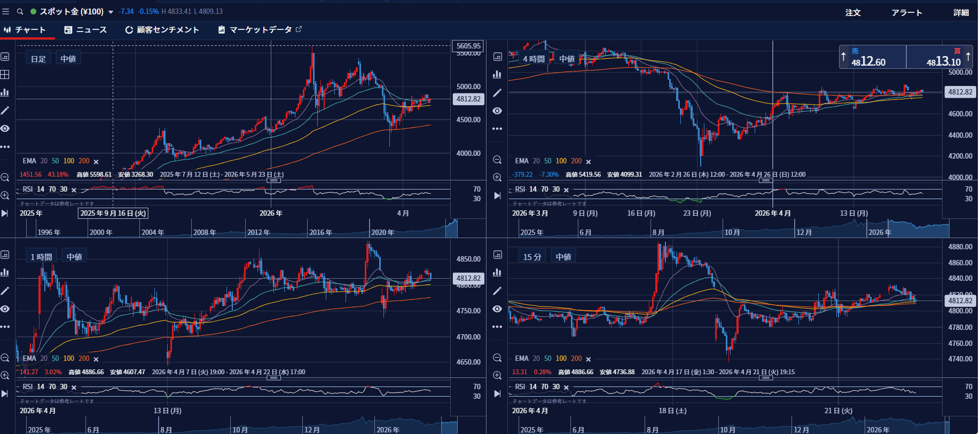Toggle the eye visibility icon in 1-hour chart
This screenshot has height=434, width=980.
click(5, 309)
